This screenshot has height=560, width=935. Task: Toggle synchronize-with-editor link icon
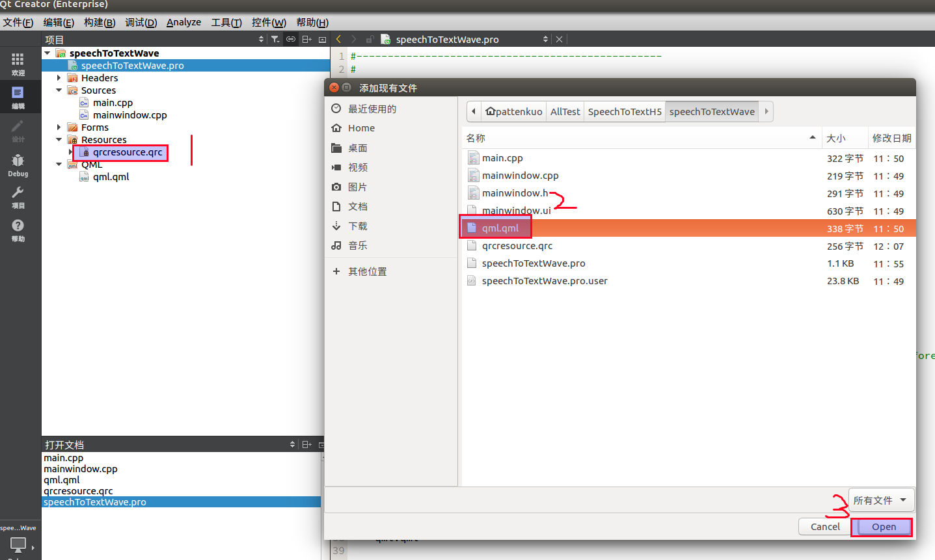pos(291,39)
